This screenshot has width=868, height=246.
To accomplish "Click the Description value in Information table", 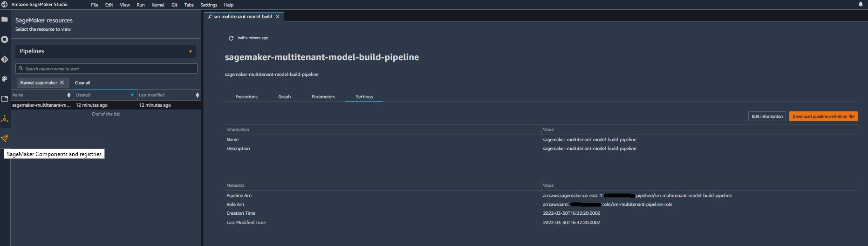I will pos(589,149).
